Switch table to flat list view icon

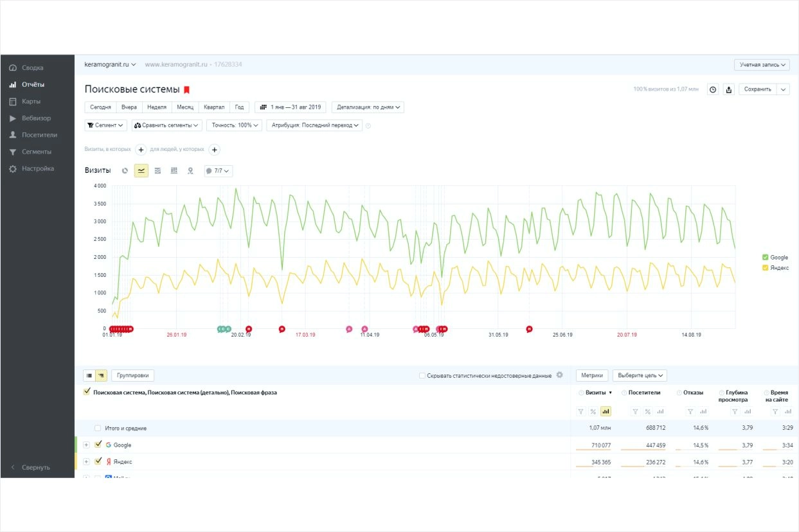pyautogui.click(x=89, y=375)
